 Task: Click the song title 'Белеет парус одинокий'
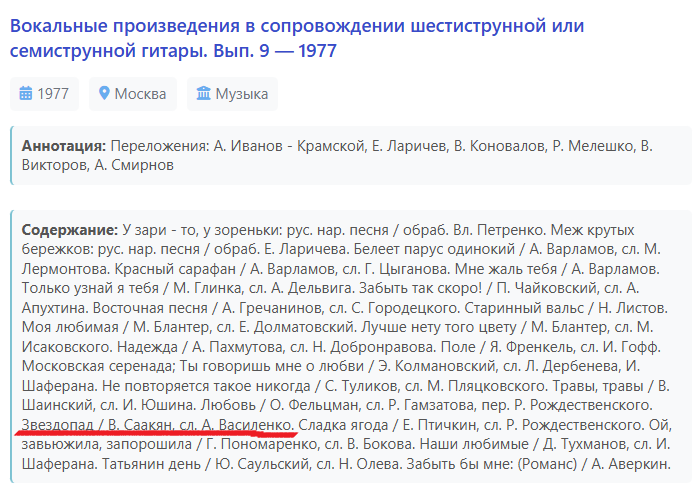click(434, 249)
